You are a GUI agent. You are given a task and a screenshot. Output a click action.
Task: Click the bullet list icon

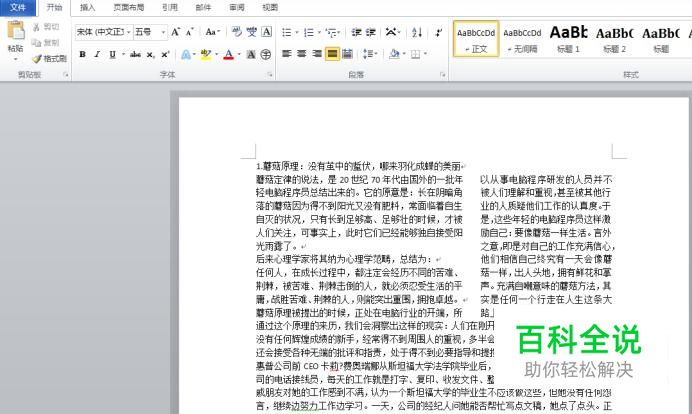point(288,32)
